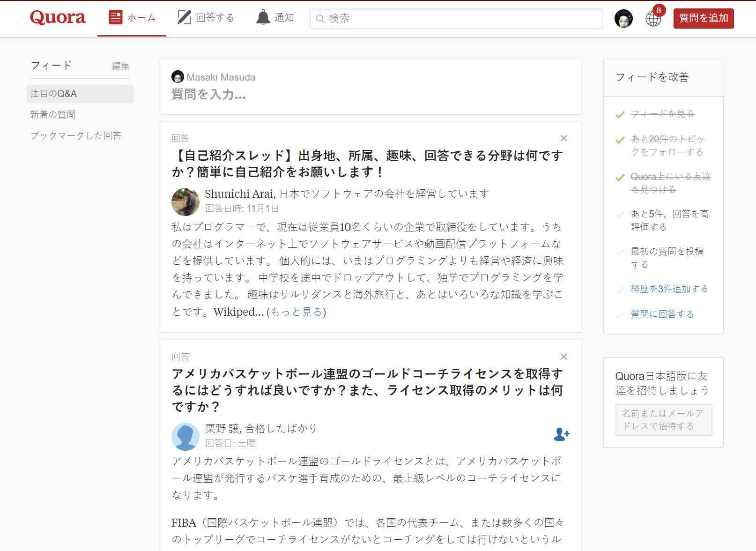Open ブックマークした回答 in sidebar
The image size is (756, 551).
[x=76, y=135]
